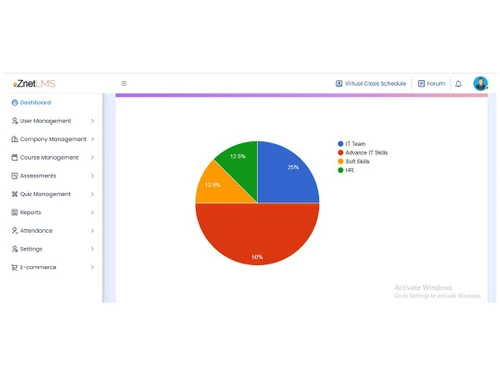
Task: Expand Company Management chevron
Action: [92, 139]
